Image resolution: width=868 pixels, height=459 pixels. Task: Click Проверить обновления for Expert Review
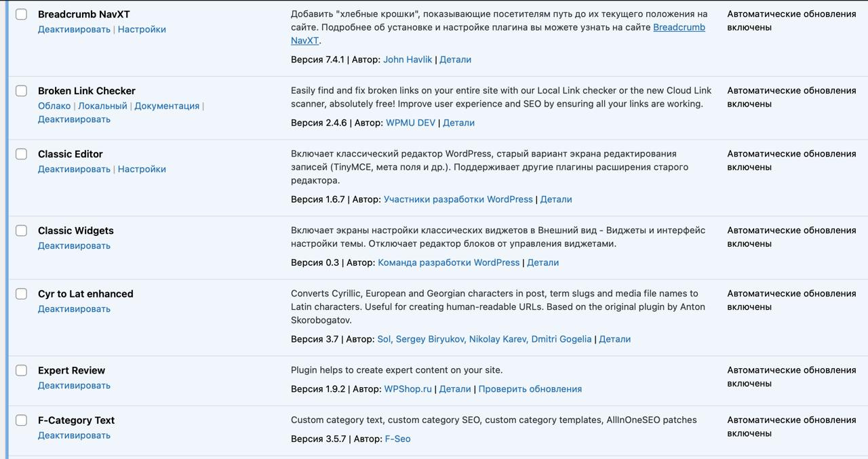point(530,389)
